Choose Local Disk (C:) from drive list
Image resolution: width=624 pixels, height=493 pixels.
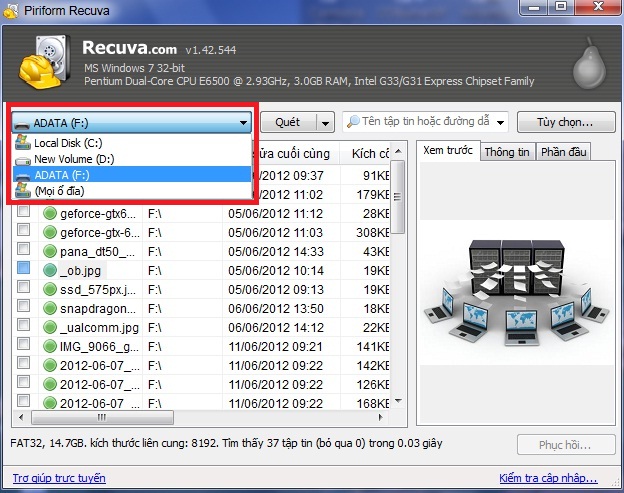(132, 142)
